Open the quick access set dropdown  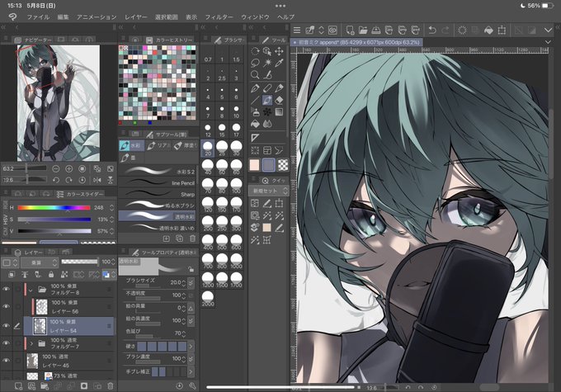(x=269, y=191)
